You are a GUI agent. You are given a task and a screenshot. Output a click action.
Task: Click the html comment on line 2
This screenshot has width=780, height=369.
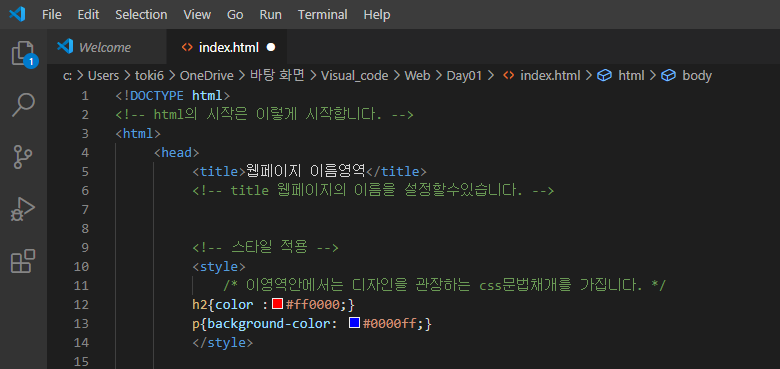(x=265, y=114)
